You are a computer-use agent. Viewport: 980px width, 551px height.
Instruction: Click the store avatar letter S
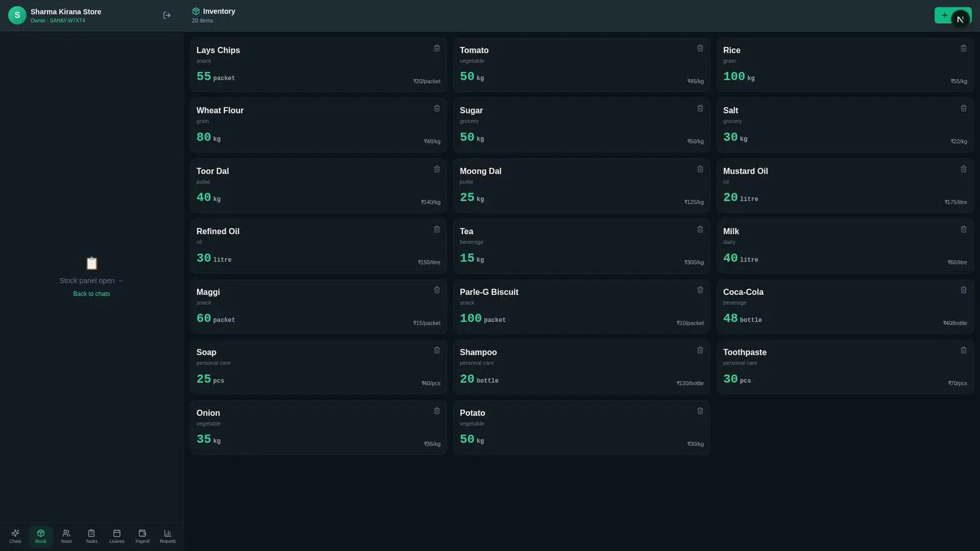(x=17, y=15)
